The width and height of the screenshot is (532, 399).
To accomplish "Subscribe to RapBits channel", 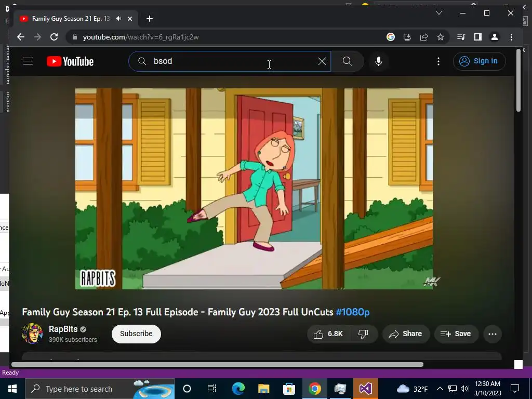I will pyautogui.click(x=136, y=334).
